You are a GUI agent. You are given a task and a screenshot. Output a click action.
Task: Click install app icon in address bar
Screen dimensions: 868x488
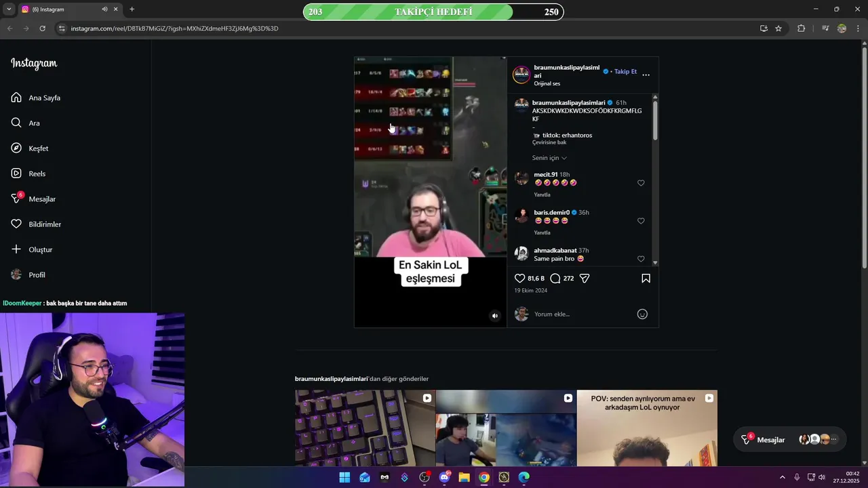(764, 28)
